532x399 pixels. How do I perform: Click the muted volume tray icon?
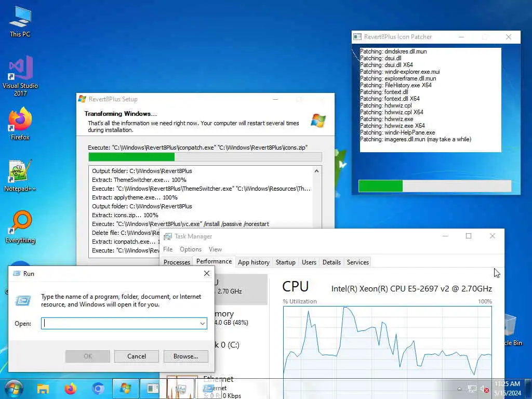pyautogui.click(x=484, y=389)
